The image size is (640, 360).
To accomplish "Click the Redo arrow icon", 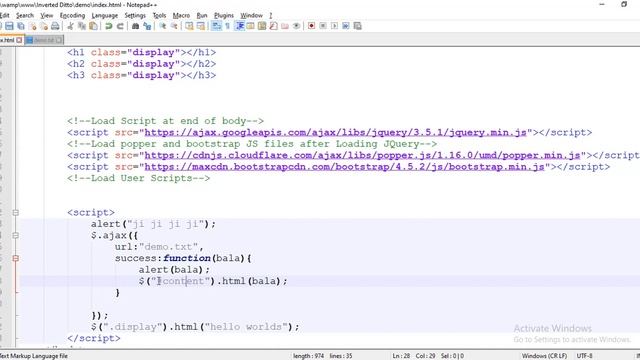I will pyautogui.click(x=120, y=26).
